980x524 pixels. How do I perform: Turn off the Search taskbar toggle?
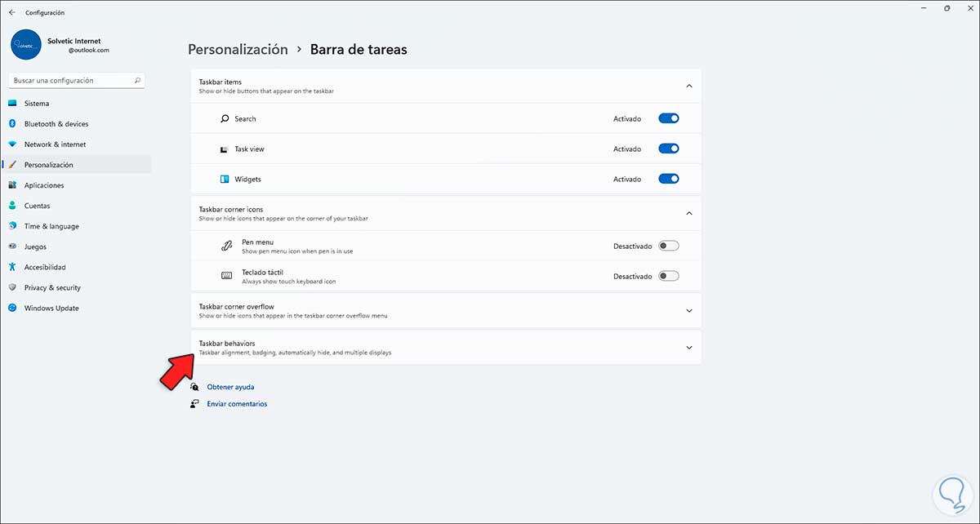coord(668,118)
